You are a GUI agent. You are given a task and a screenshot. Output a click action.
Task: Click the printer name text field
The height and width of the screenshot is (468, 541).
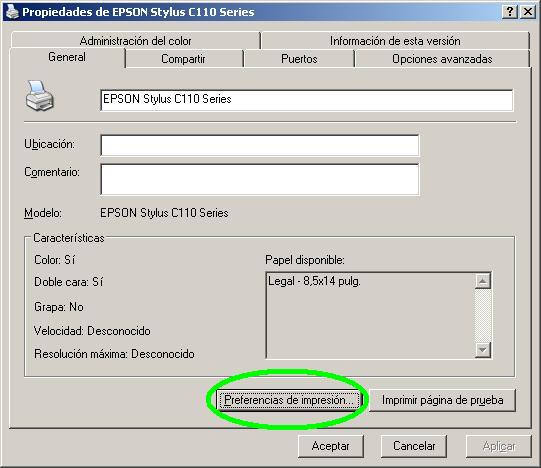click(x=307, y=100)
